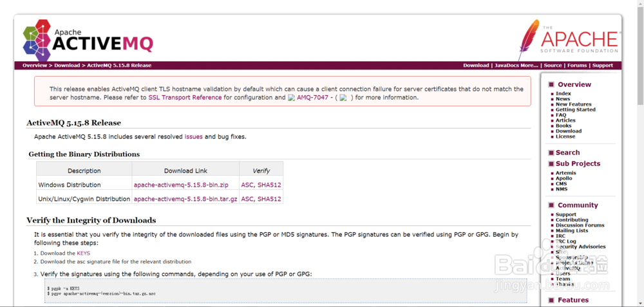Open SHA512 link for Unix/Linux/Cygwin Distribution
Image resolution: width=644 pixels, height=307 pixels.
[269, 199]
